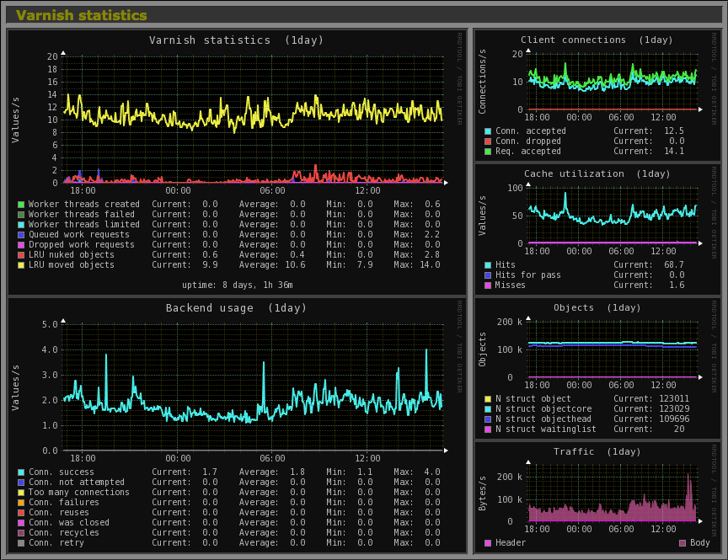Click the Body legend swatch in Traffic

[x=682, y=543]
